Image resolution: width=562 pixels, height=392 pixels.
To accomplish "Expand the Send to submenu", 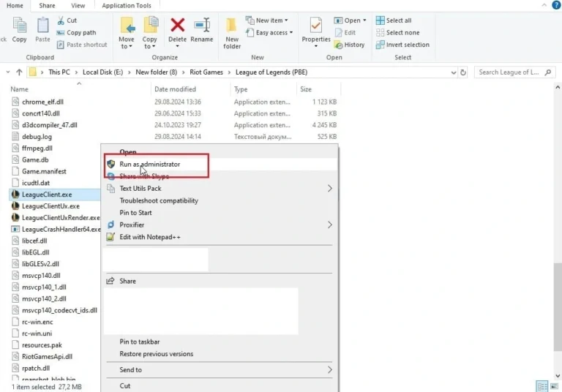I will click(x=329, y=370).
